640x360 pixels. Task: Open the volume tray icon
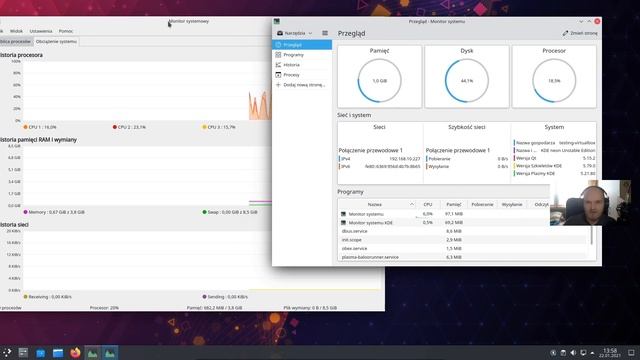click(573, 353)
